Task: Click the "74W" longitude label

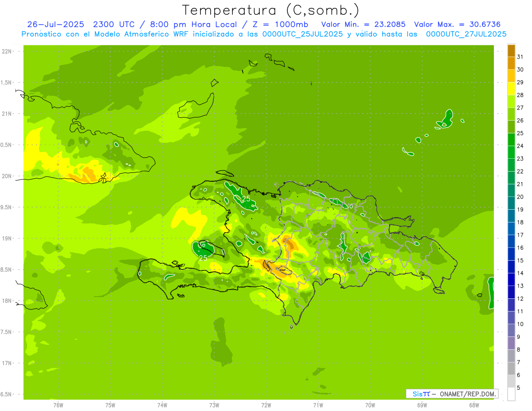Action: click(162, 405)
